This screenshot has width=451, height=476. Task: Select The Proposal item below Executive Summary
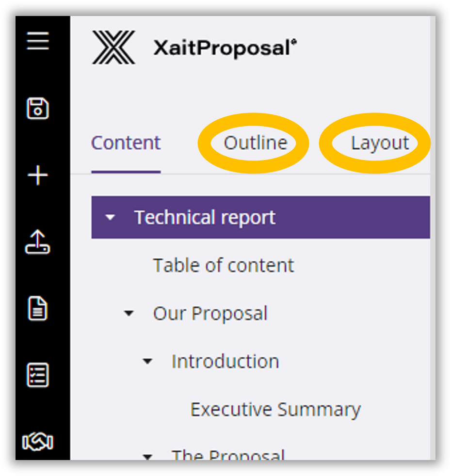tap(228, 455)
